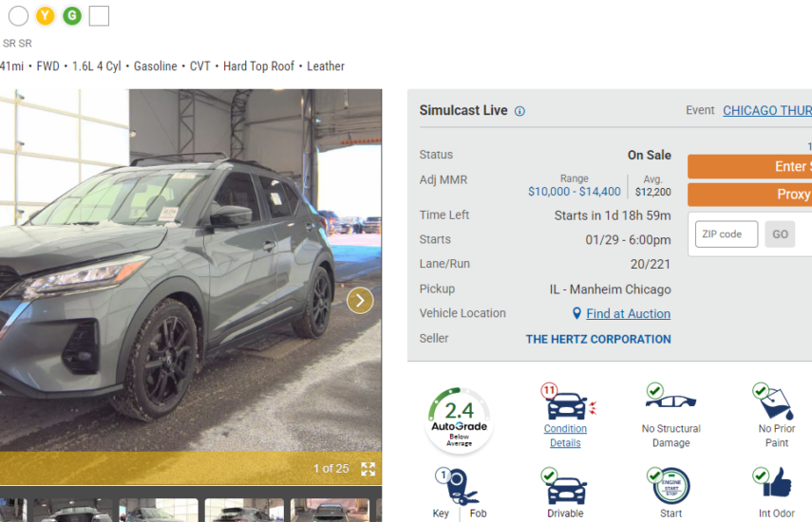Viewport: 812px width, 522px height.
Task: Open the Simulcast Live info icon
Action: (x=519, y=111)
